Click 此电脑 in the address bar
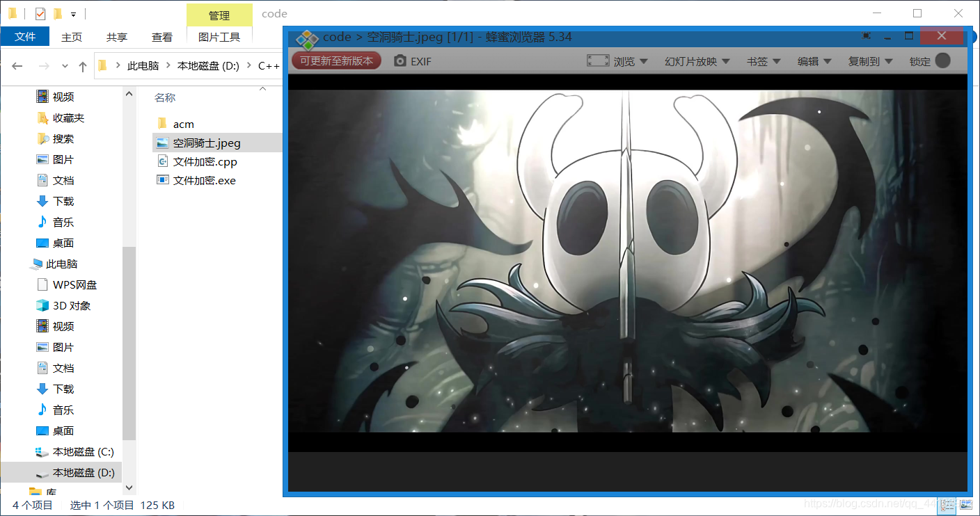 pos(143,66)
